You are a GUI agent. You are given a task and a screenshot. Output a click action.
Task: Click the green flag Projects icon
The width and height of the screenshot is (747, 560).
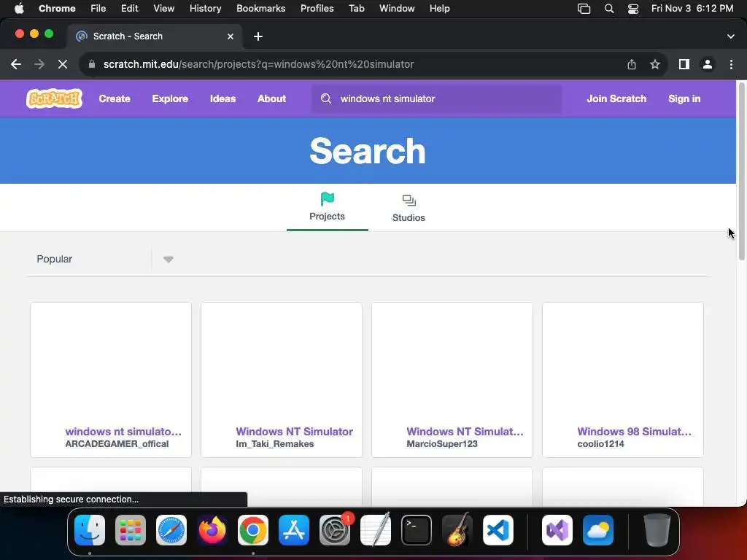328,199
